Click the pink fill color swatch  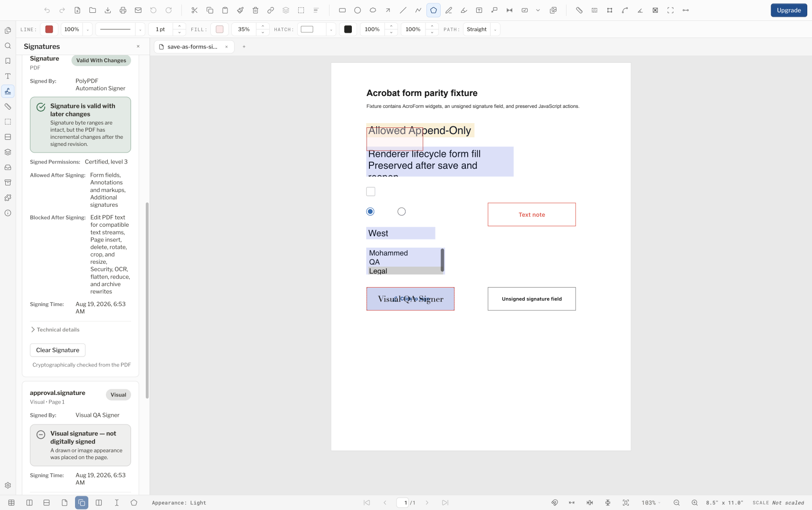[x=219, y=29]
